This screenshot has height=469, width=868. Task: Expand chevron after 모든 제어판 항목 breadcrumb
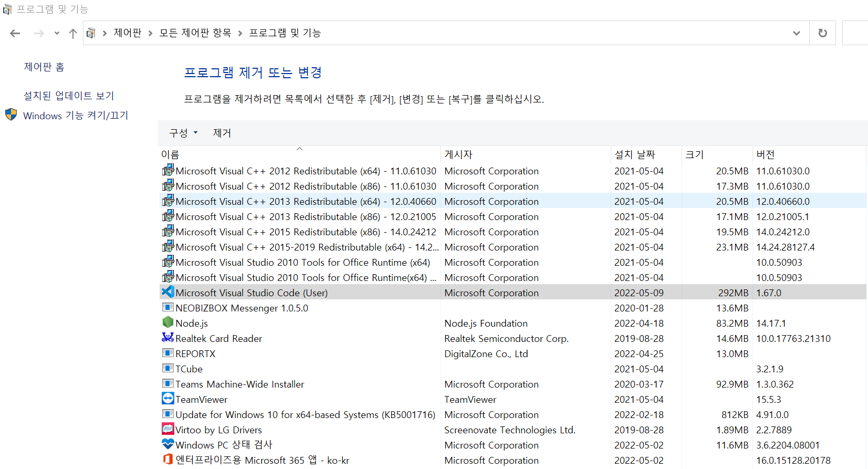point(240,33)
